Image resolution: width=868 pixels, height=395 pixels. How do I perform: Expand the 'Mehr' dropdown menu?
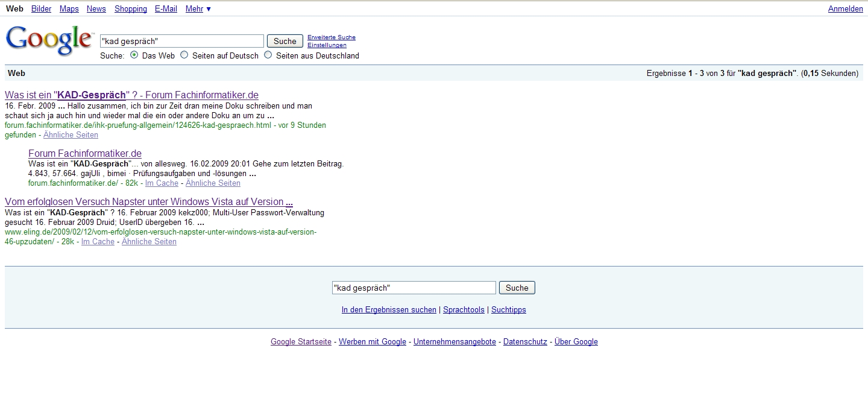point(198,8)
